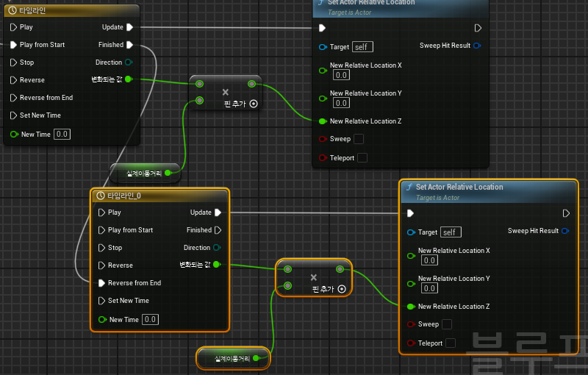Click Stop exec pin on 타임라인_0 node
This screenshot has width=588, height=375.
(101, 248)
